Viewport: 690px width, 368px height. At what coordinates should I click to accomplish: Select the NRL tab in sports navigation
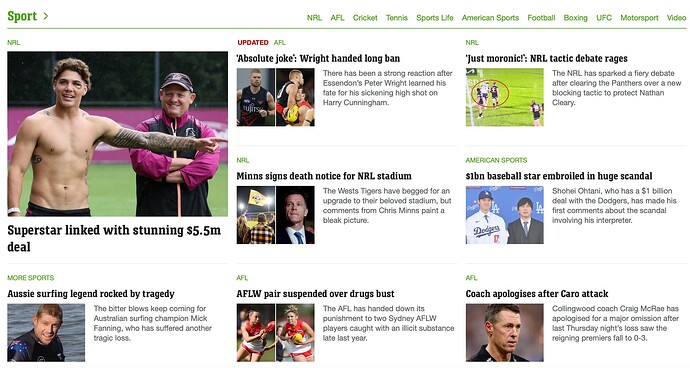pyautogui.click(x=314, y=18)
